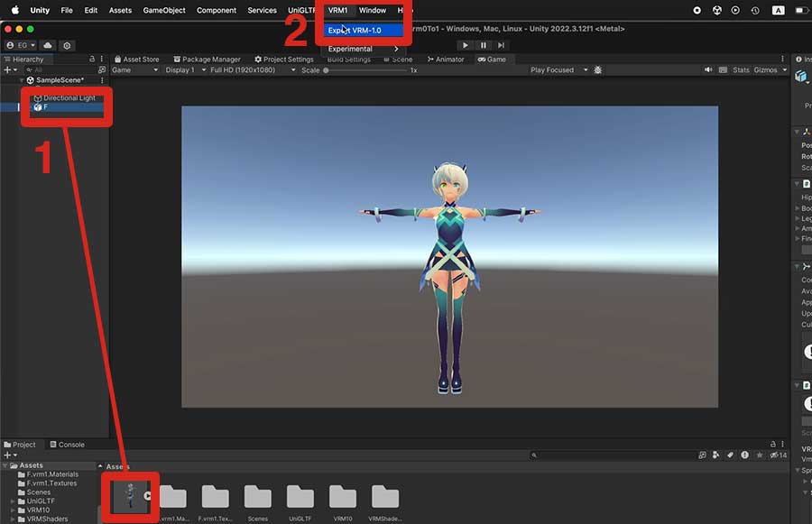Image resolution: width=812 pixels, height=524 pixels.
Task: Select F.vrm1.Materials in the Project tree
Action: (48, 474)
